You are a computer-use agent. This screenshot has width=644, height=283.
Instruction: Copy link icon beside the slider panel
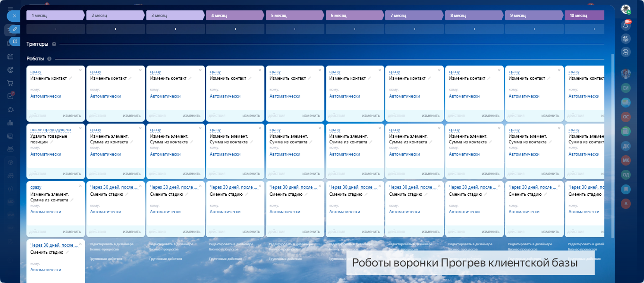pyautogui.click(x=15, y=29)
